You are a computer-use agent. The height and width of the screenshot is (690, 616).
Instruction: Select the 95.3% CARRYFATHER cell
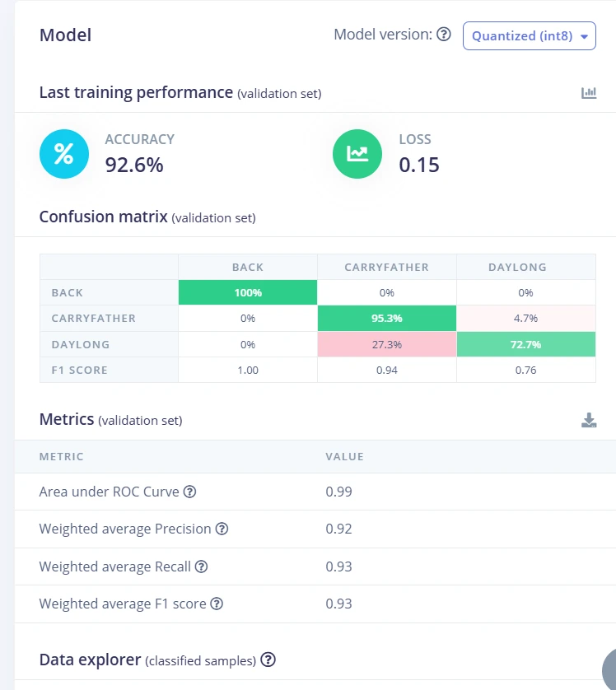[387, 318]
